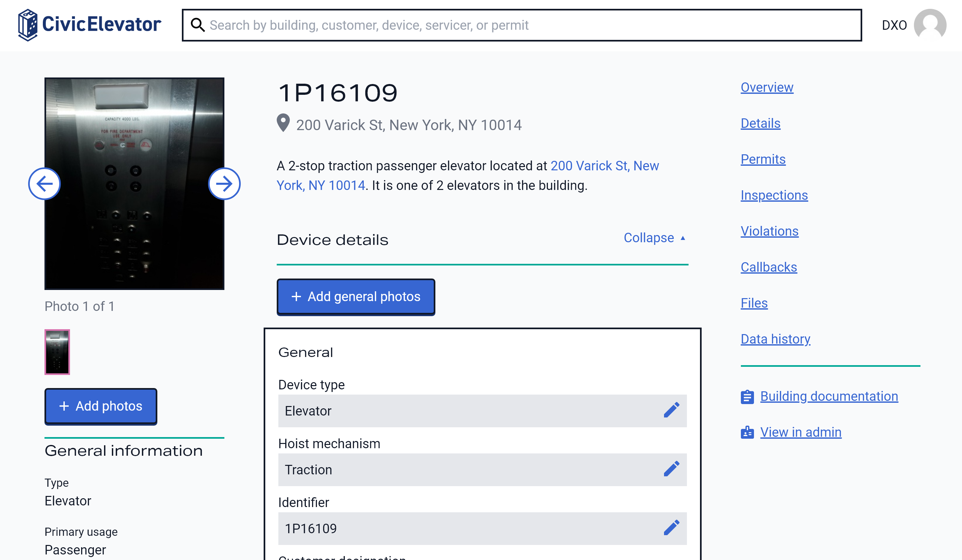Collapse the Device details section
The height and width of the screenshot is (560, 962).
coord(655,238)
